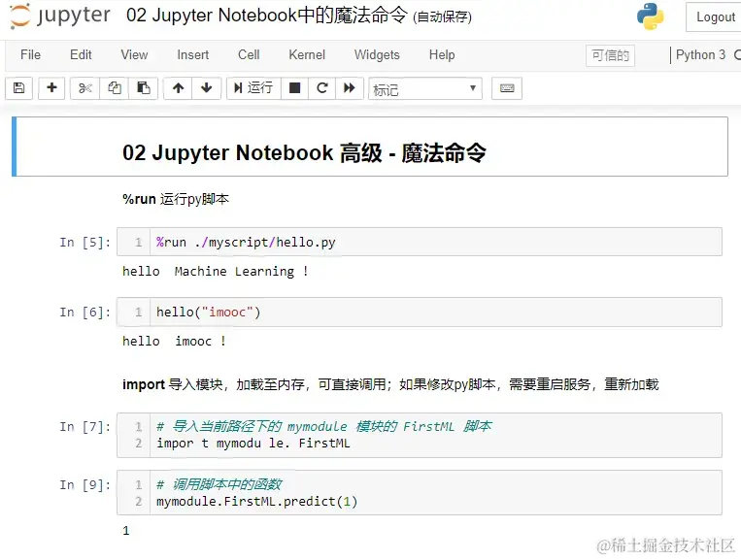Viewport: 741px width, 560px height.
Task: Open the cell type dropdown showing 标记
Action: point(425,88)
